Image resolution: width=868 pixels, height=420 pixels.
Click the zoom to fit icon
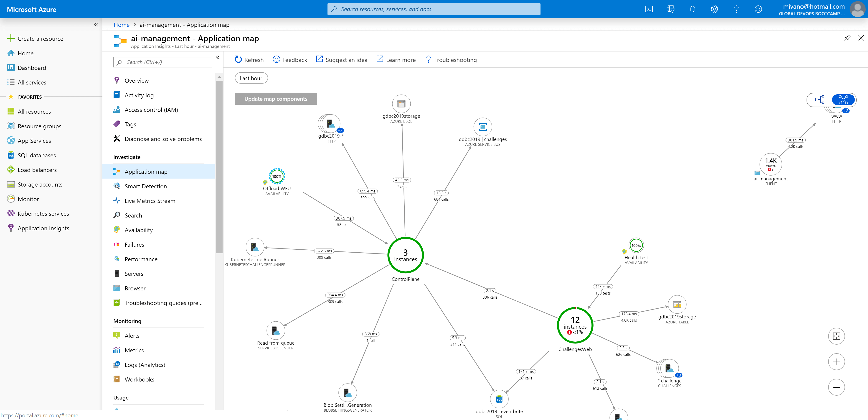pos(836,336)
